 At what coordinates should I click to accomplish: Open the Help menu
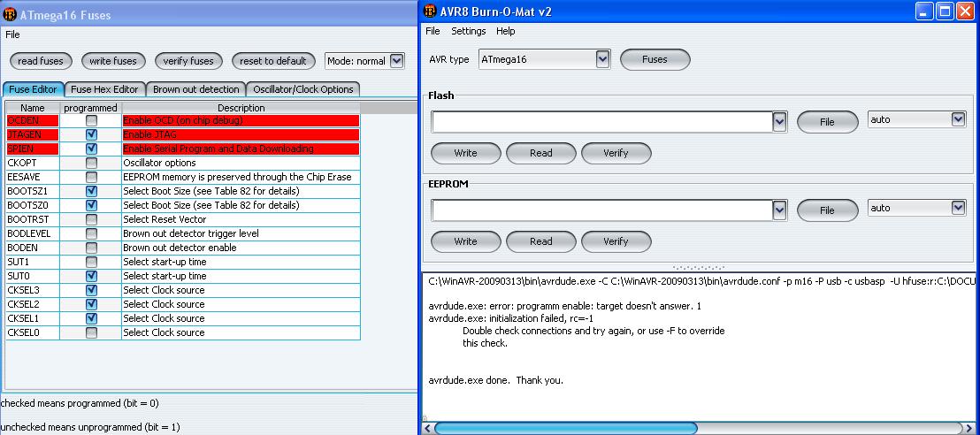(x=506, y=31)
